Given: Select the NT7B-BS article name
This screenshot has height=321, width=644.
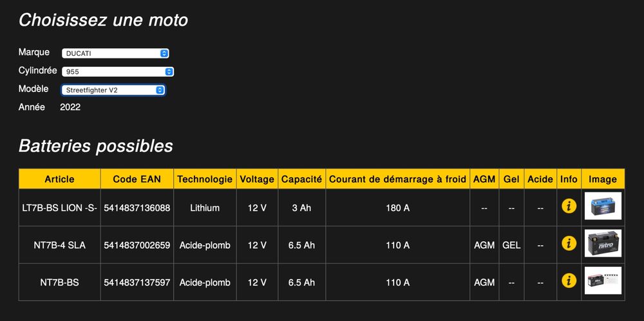Looking at the screenshot, I should tap(59, 283).
